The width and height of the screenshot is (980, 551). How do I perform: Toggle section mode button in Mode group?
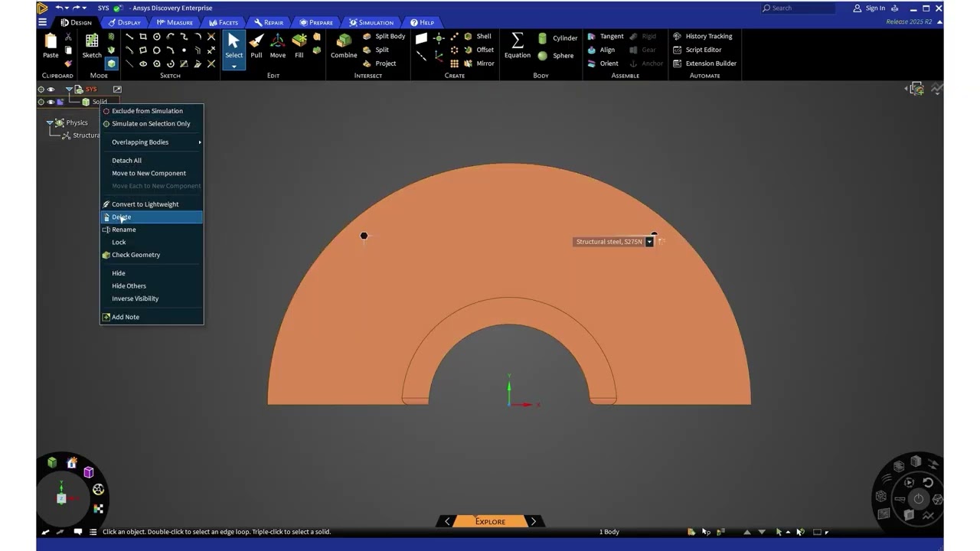(112, 50)
